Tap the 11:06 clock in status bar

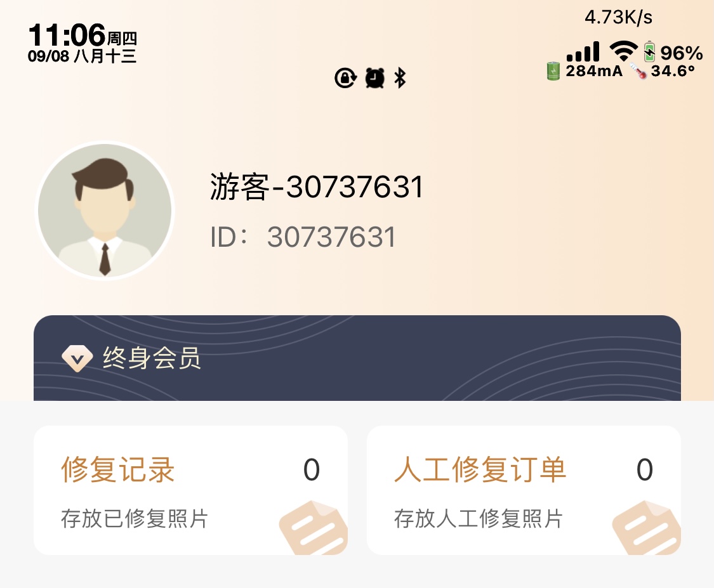(x=67, y=35)
